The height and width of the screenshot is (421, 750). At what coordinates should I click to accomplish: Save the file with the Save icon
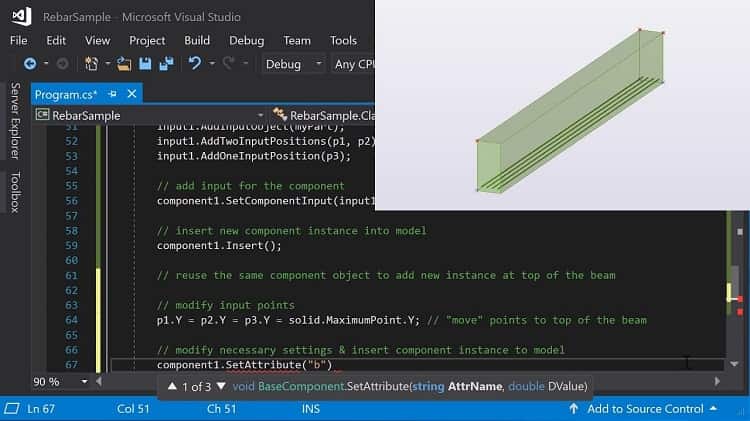coord(145,64)
